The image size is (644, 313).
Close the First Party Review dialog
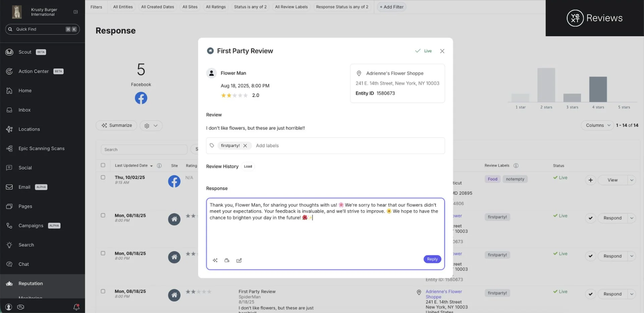click(x=442, y=51)
